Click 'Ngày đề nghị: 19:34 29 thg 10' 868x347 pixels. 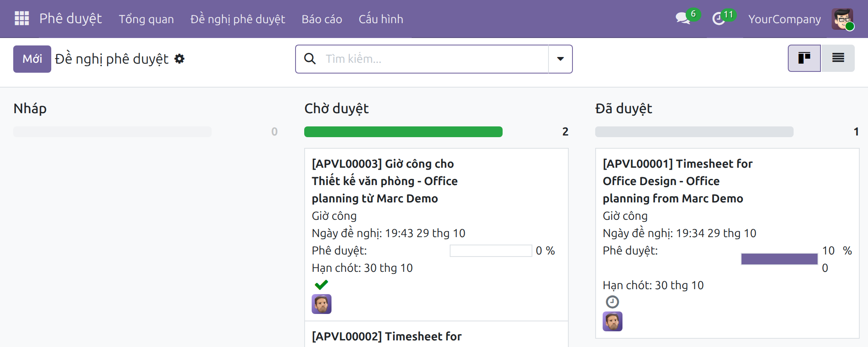[680, 233]
